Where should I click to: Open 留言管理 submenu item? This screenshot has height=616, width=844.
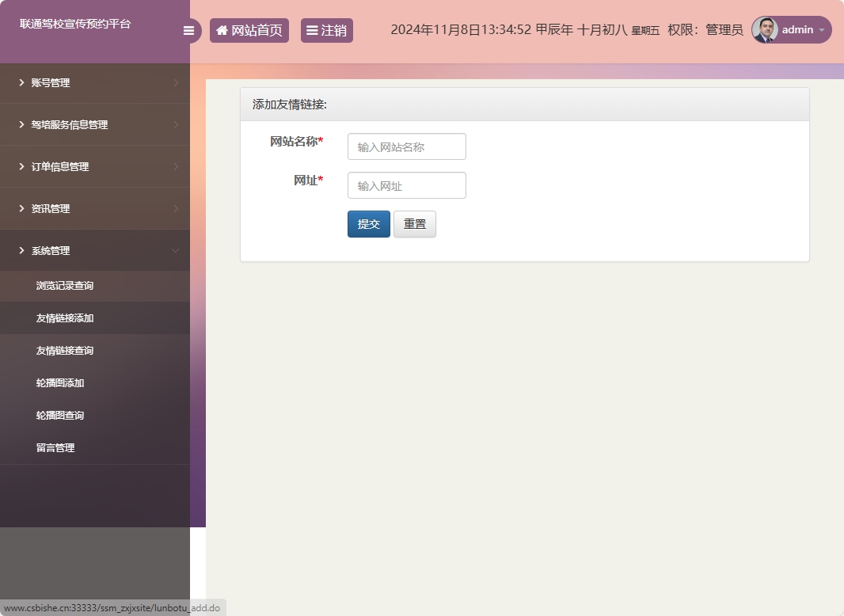95,447
